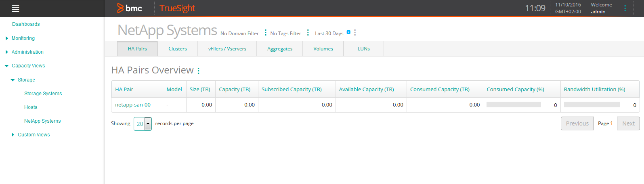The height and width of the screenshot is (184, 644).
Task: Open Storage Systems view
Action: tap(43, 94)
